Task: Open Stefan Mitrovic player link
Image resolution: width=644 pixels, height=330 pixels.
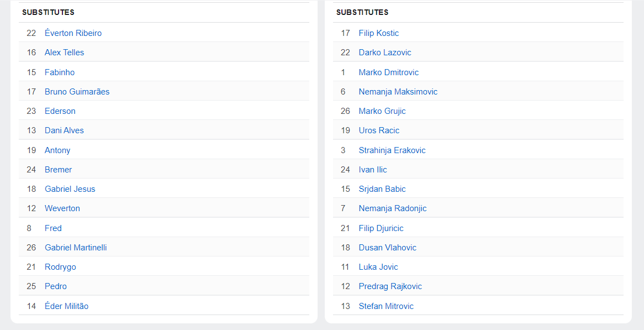Action: [x=386, y=306]
